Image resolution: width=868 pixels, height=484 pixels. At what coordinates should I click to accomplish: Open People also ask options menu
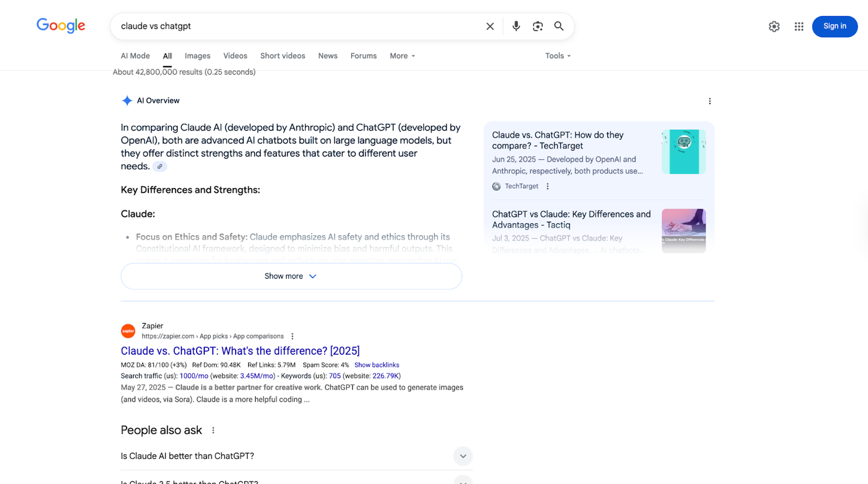coord(213,430)
